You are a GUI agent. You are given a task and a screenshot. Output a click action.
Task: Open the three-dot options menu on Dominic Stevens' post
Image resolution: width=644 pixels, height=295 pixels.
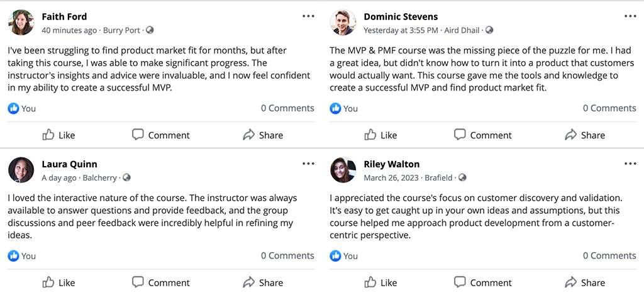(x=630, y=16)
